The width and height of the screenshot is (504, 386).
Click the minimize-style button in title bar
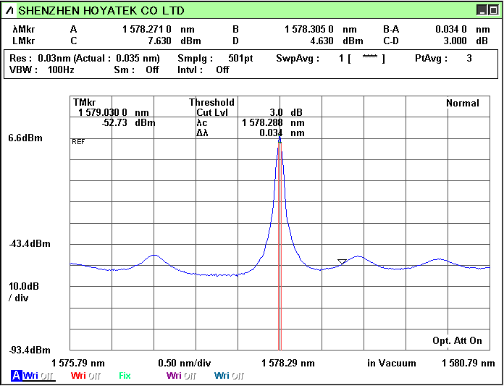pos(481,10)
